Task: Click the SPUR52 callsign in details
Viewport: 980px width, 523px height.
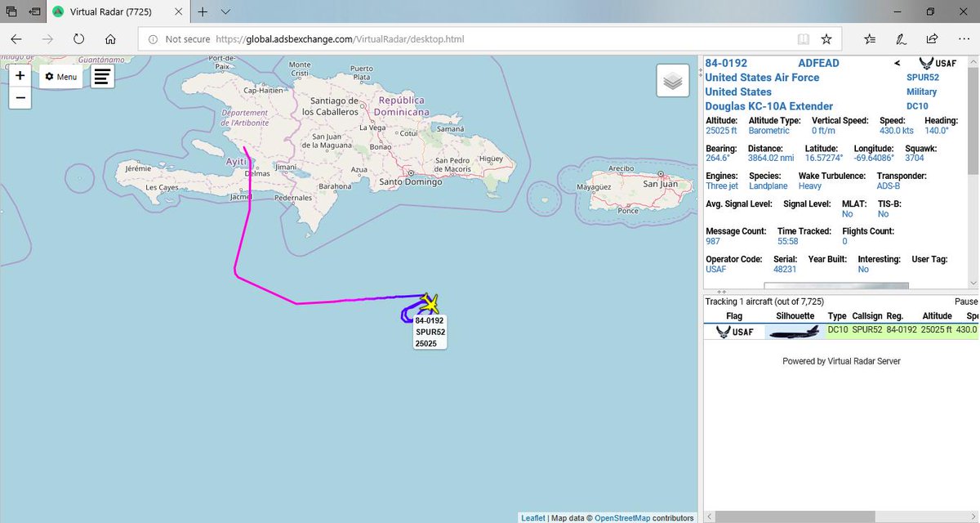Action: [x=921, y=78]
